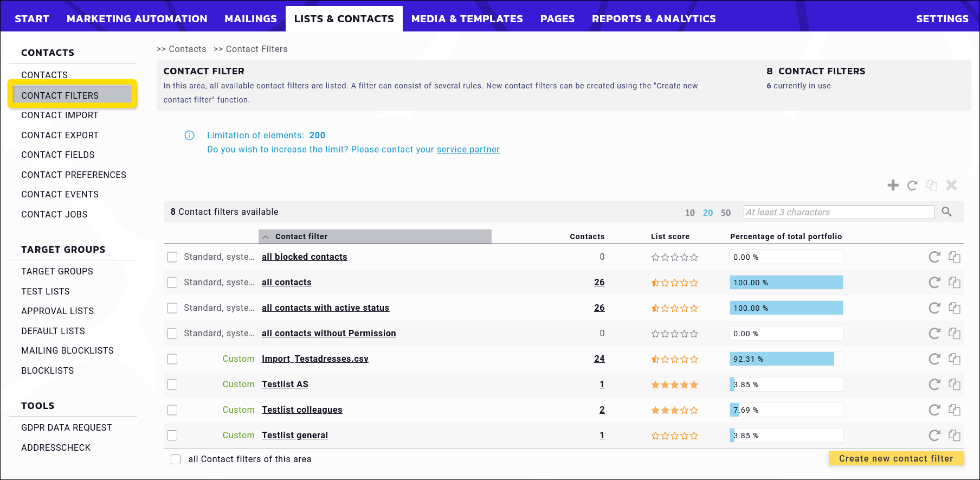Screen dimensions: 980x480
Task: Copy all contacts with active status filter
Action: [955, 308]
